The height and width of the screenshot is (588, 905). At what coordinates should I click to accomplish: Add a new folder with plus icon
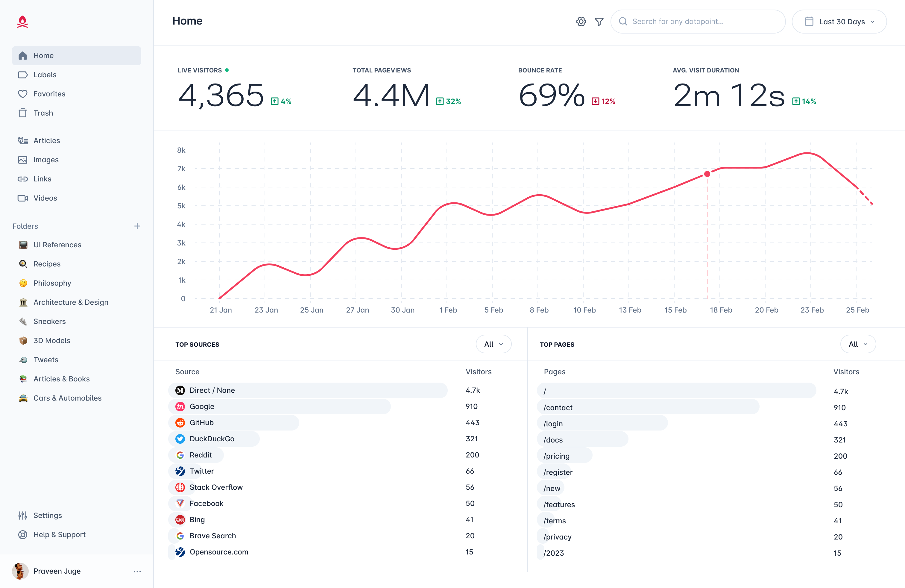137,226
